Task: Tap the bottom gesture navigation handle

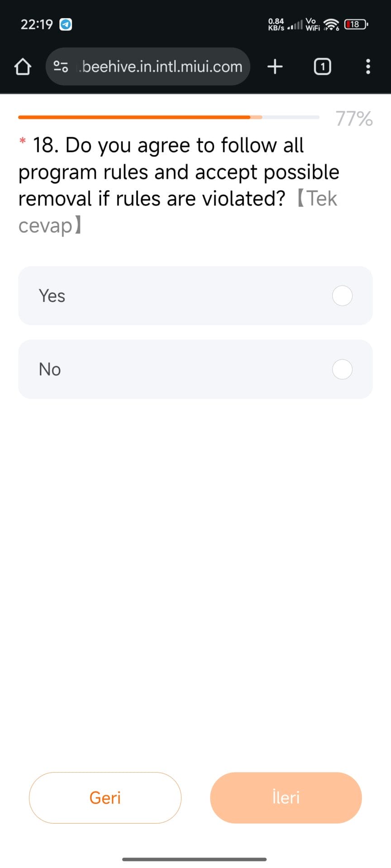Action: pos(195,859)
